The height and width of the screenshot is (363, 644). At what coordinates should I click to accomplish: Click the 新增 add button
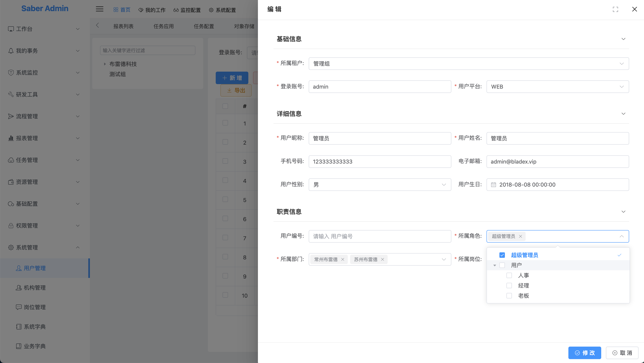click(232, 78)
